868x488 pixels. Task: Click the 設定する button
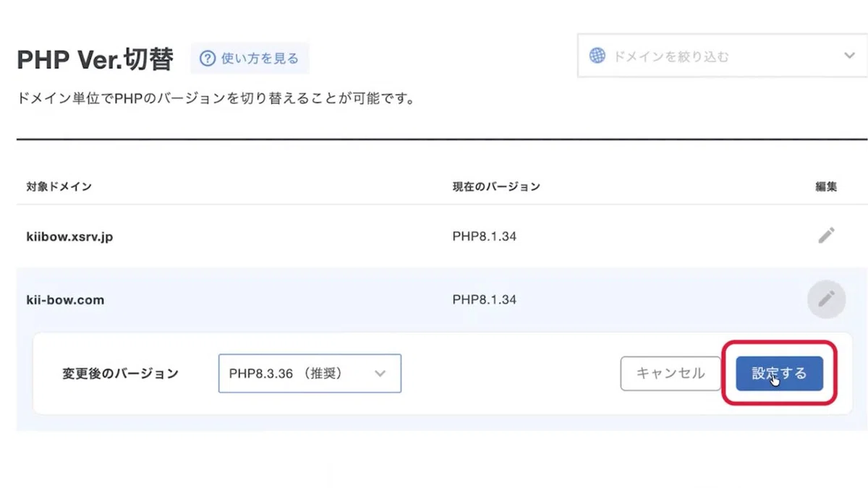coord(779,373)
